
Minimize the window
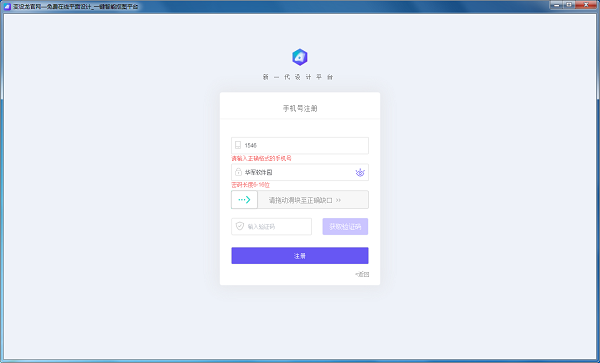556,5
